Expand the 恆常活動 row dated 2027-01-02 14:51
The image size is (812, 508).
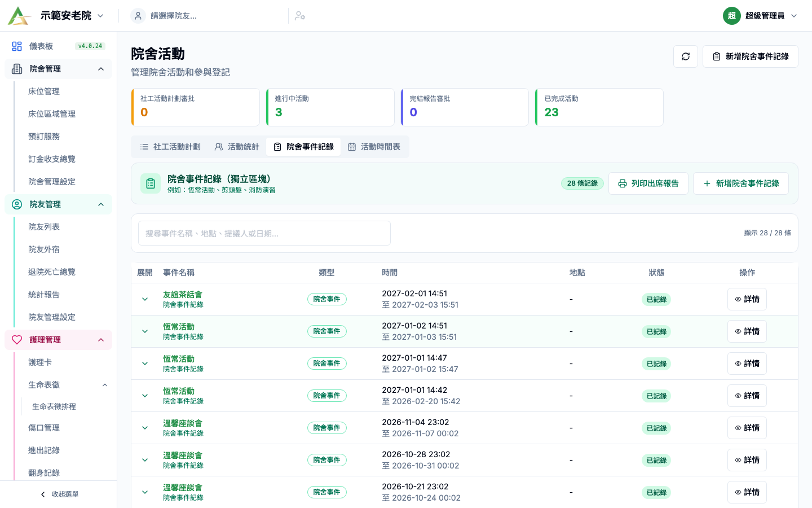(x=145, y=331)
